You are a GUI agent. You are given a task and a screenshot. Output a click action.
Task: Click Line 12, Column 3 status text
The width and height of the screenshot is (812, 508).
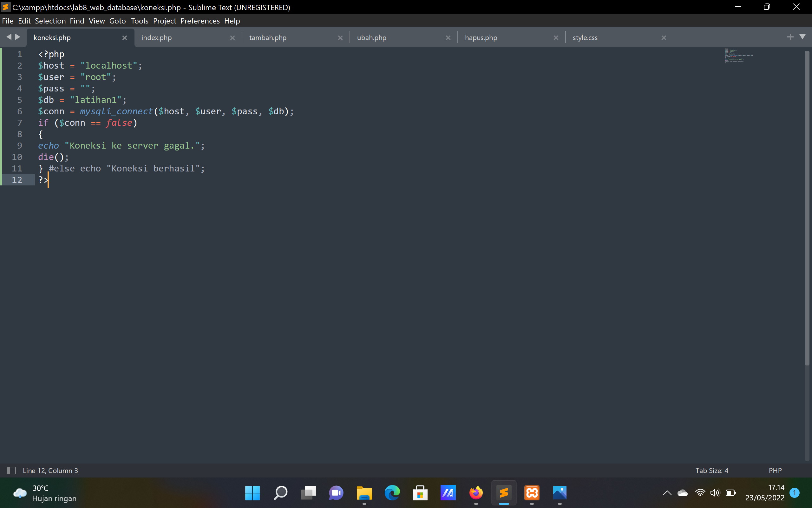[x=50, y=470]
